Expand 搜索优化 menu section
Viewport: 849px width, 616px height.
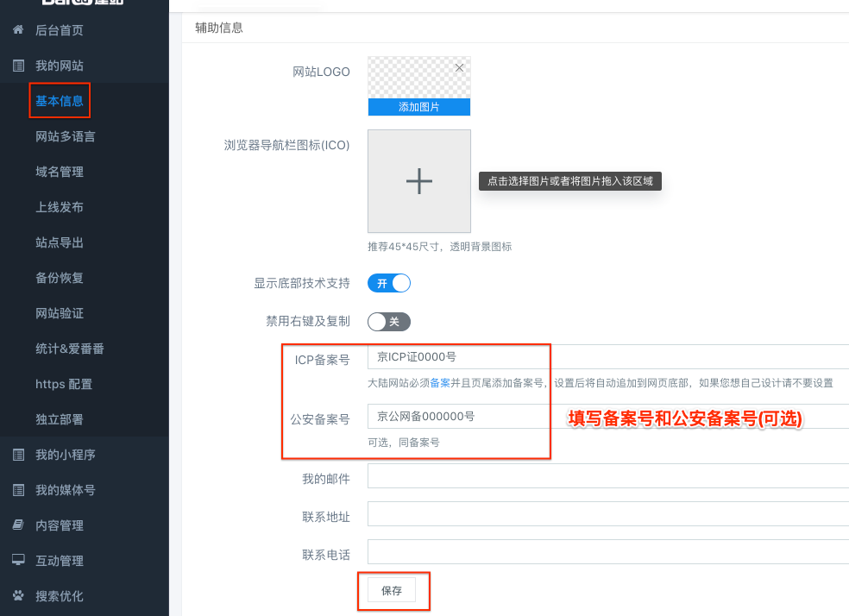pos(60,596)
